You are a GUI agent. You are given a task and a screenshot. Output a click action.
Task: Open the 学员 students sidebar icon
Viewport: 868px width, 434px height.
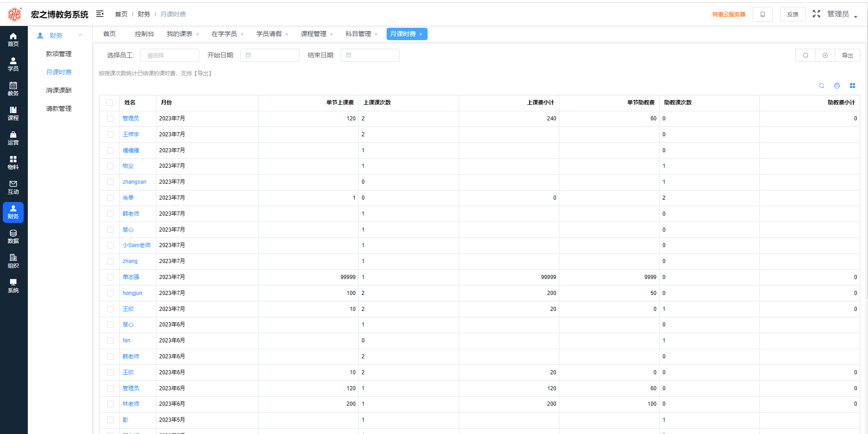tap(13, 65)
